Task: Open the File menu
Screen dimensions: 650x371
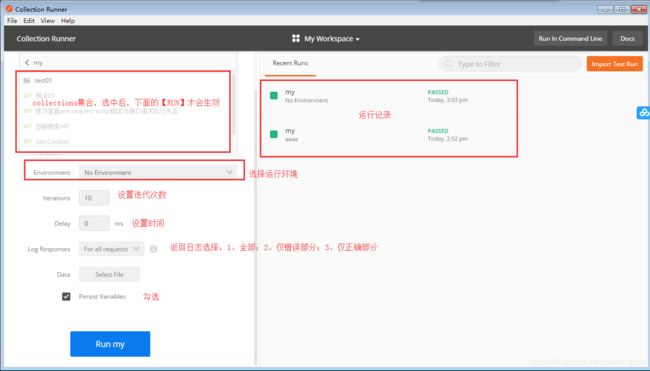Action: (12, 20)
